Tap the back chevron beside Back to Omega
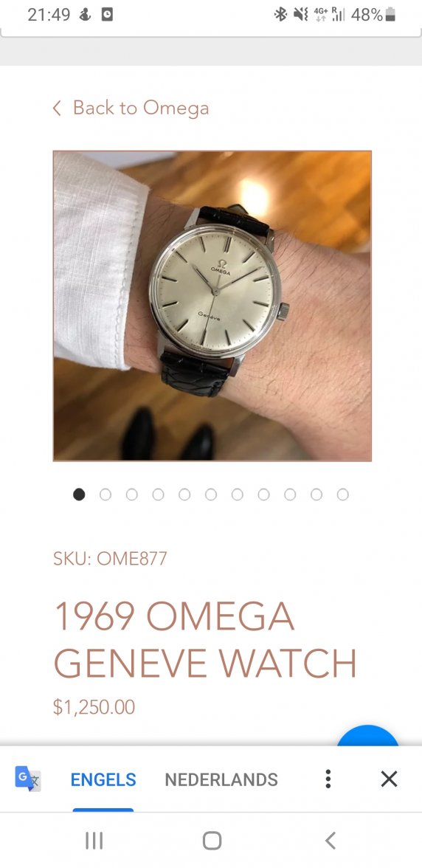 56,108
